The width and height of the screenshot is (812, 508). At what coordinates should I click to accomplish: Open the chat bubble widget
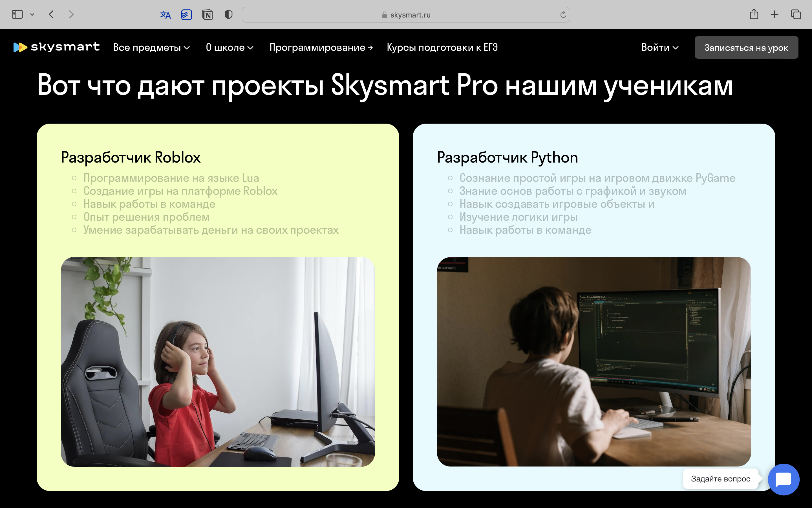[784, 479]
